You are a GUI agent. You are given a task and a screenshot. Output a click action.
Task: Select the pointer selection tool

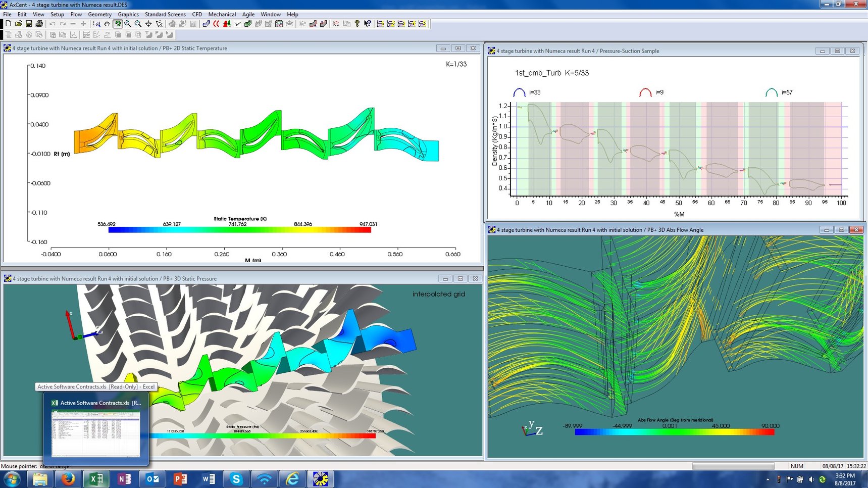[x=160, y=24]
